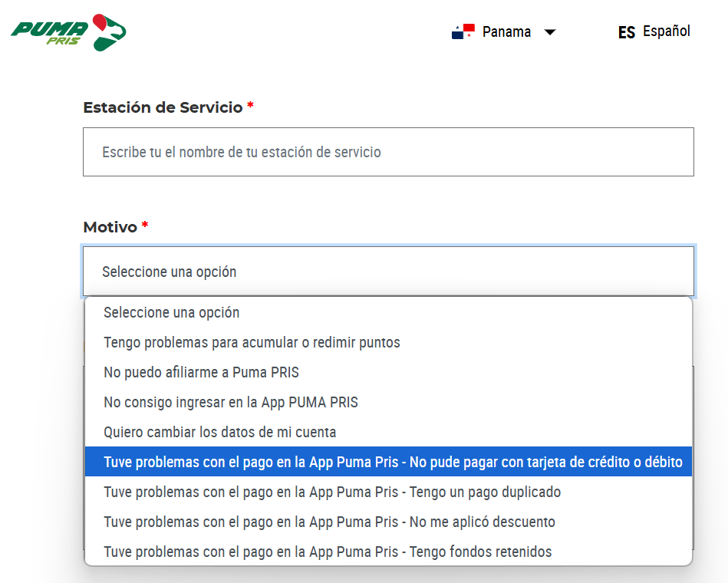Click the Estación de Servicio label

pyautogui.click(x=163, y=107)
